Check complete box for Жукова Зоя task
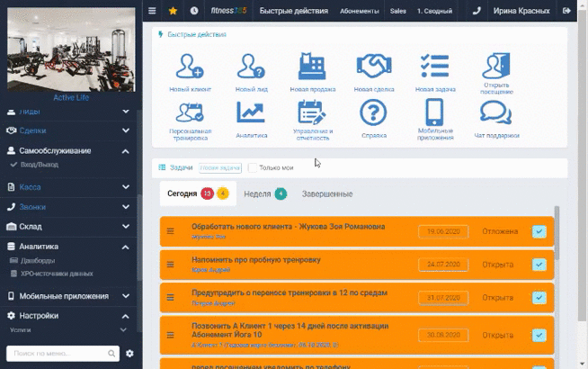 click(x=539, y=231)
